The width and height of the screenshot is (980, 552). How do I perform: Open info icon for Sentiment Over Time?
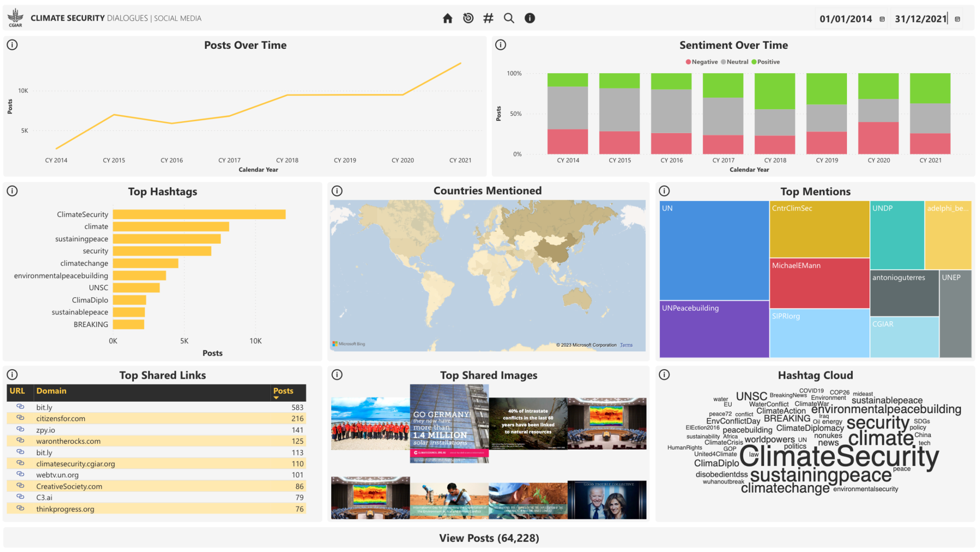(x=501, y=45)
